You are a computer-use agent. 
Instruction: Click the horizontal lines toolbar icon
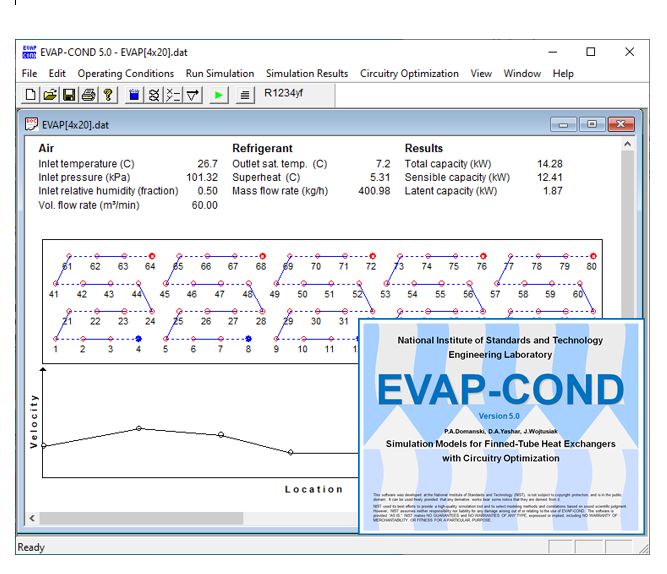244,95
